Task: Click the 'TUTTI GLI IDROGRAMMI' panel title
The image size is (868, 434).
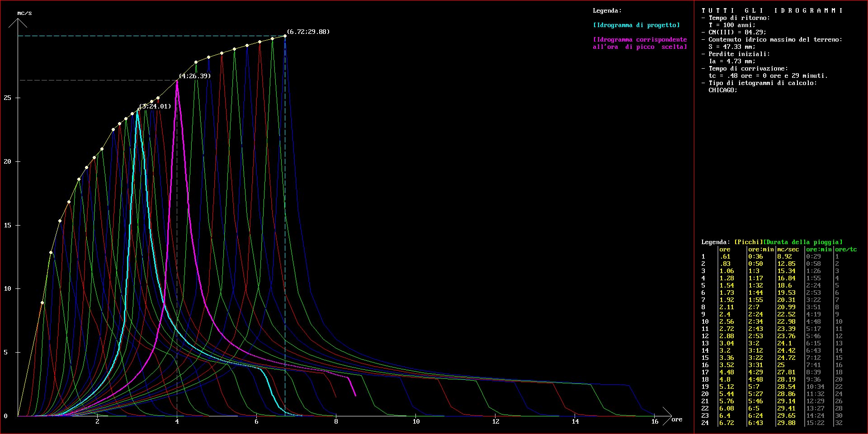Action: (x=772, y=10)
